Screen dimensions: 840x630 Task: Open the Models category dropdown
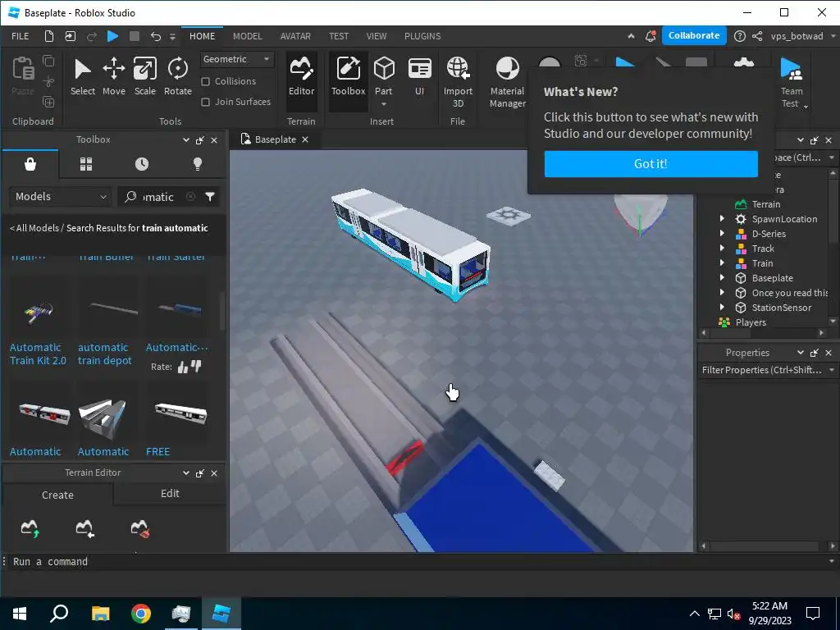(60, 197)
